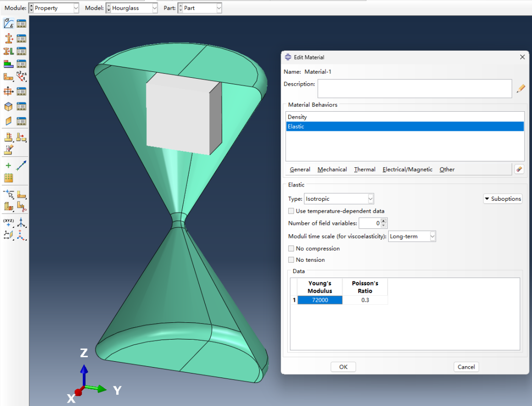Click the eraser icon to delete material behavior
This screenshot has height=406, width=532.
(519, 169)
